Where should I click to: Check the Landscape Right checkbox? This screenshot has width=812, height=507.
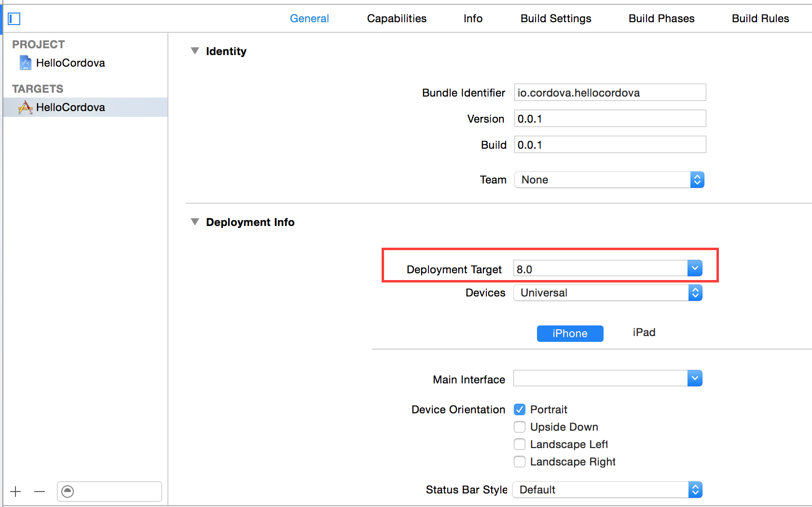[520, 462]
